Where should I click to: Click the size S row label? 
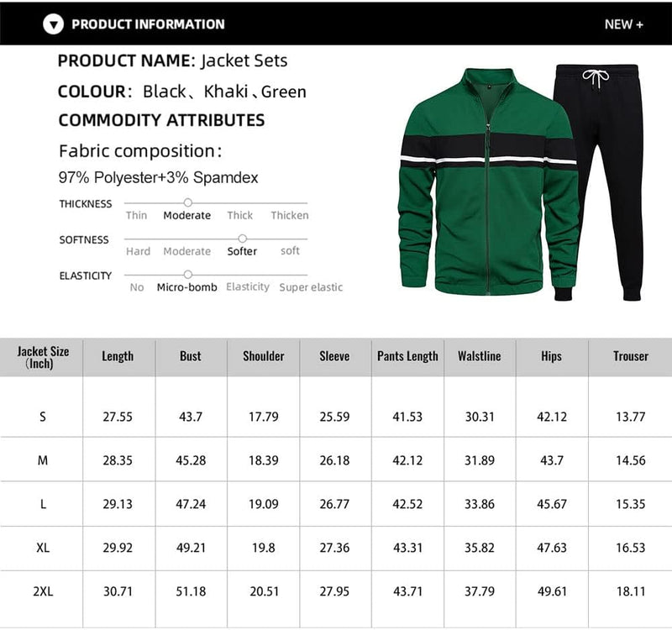click(42, 417)
